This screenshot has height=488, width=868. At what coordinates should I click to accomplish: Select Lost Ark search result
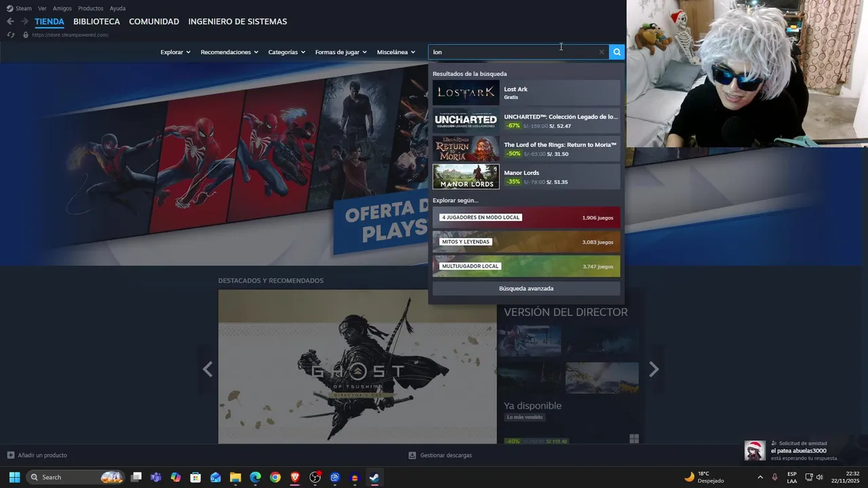click(526, 93)
